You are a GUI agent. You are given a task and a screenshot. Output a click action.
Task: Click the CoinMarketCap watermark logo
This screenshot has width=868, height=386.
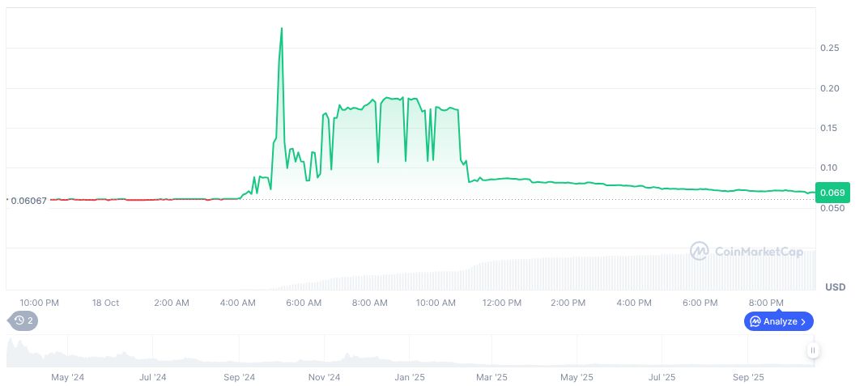point(699,252)
